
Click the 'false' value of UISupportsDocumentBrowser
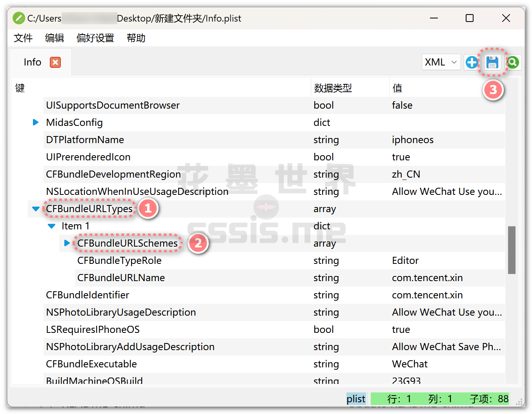click(402, 105)
